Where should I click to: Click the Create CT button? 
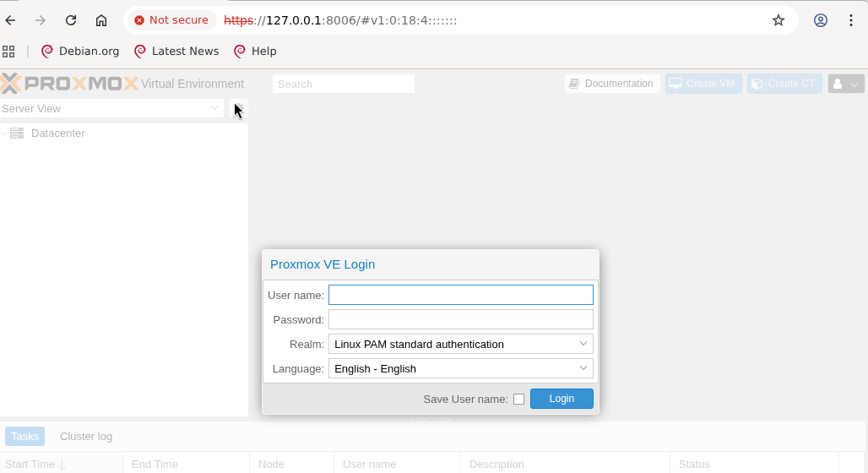click(784, 84)
